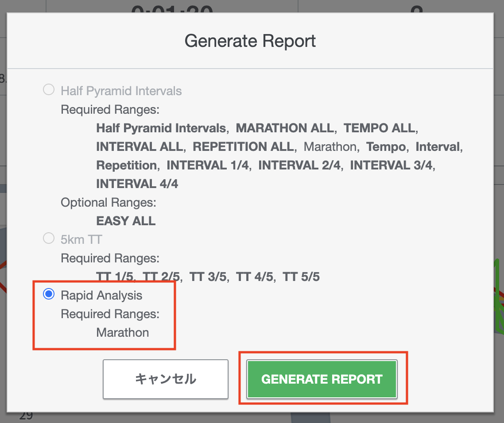This screenshot has height=423, width=504.
Task: Choose the 5km TT radio option
Action: [49, 239]
